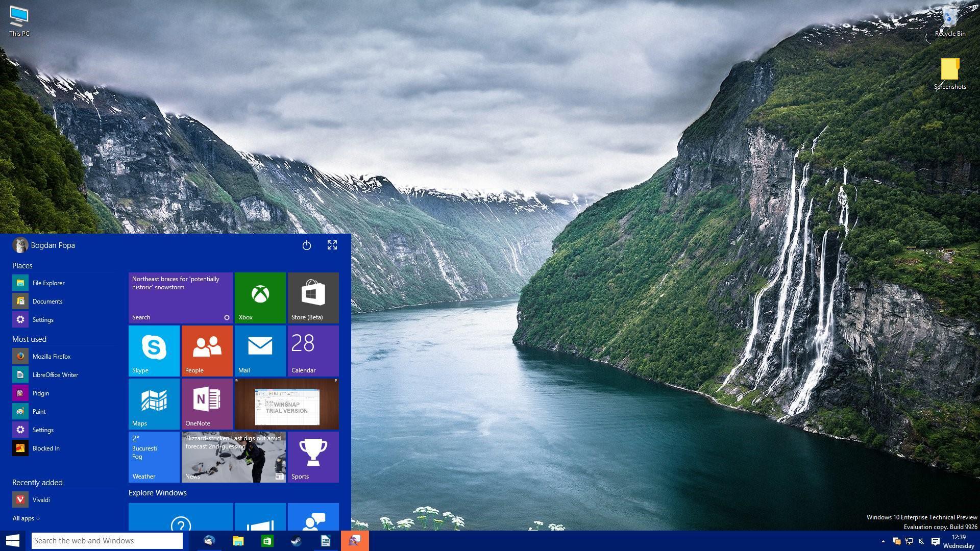Open Sports tile in Start menu
This screenshot has height=551, width=980.
tap(312, 456)
